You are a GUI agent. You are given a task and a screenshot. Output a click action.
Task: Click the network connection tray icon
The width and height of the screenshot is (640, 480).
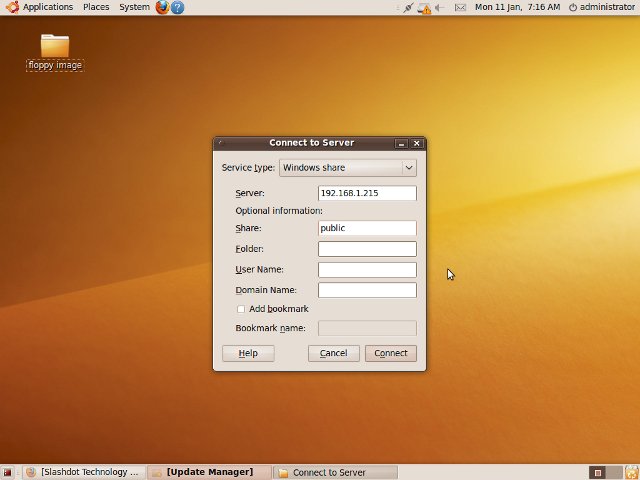[408, 7]
